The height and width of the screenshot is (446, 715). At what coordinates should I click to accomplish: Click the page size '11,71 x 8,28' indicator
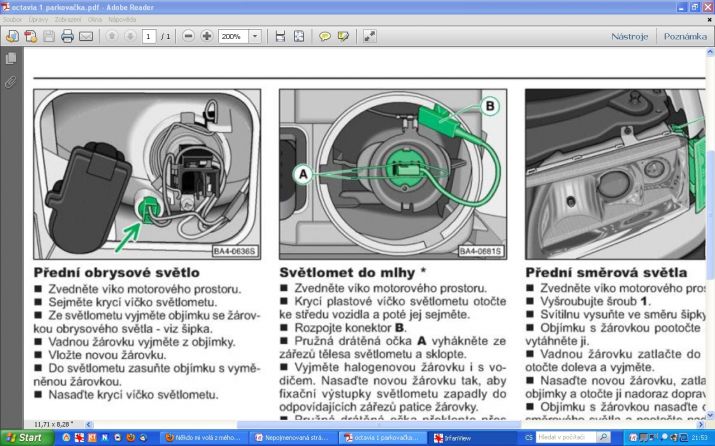[53, 425]
